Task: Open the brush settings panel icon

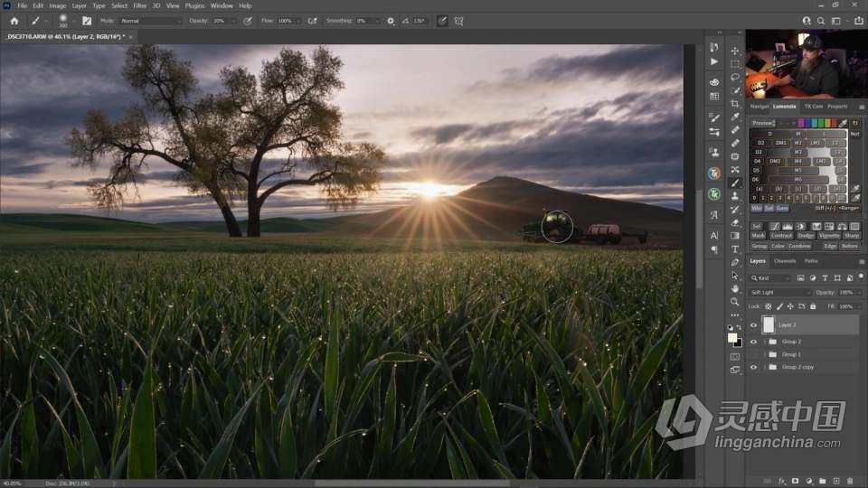Action: (87, 21)
